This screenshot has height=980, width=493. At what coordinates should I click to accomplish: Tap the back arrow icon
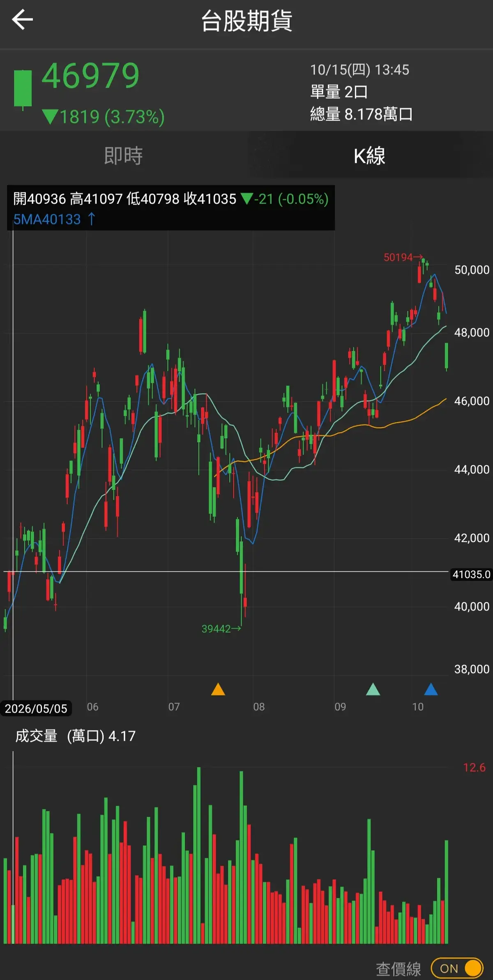click(22, 20)
